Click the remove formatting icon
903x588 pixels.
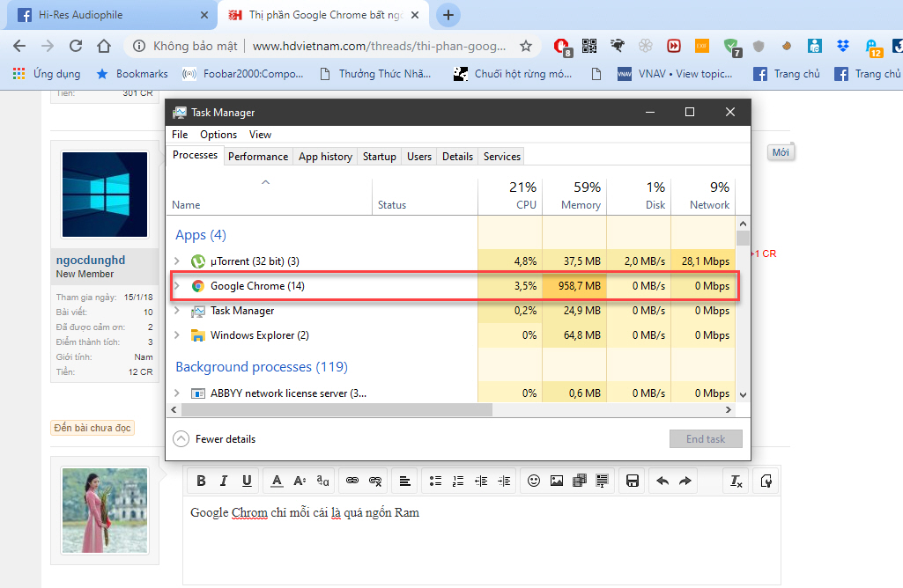click(x=736, y=481)
